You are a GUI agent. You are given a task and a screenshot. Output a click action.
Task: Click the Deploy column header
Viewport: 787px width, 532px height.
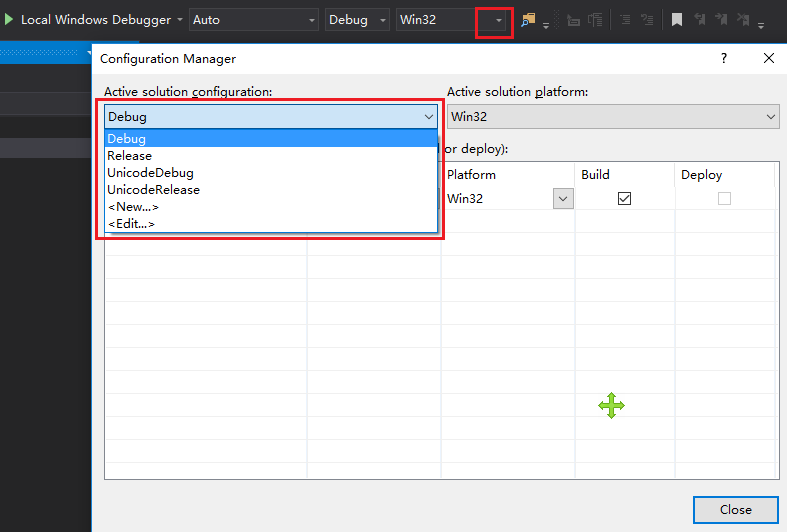(725, 175)
